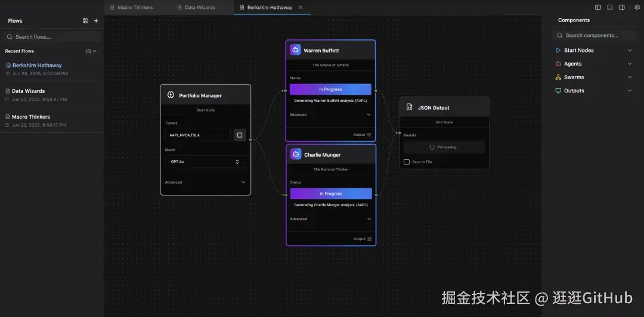Screen dimensions: 644x317
Task: Click the Charlie Munger node title
Action: tap(323, 155)
